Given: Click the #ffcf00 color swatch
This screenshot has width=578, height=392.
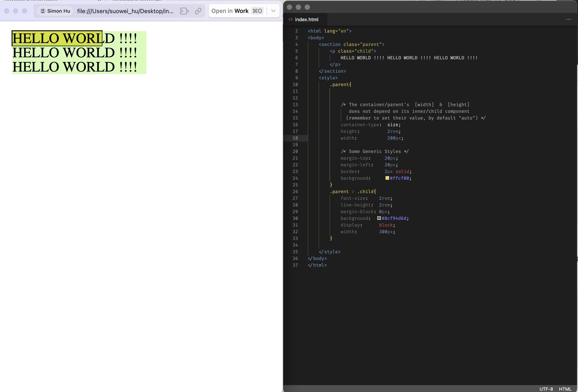Looking at the screenshot, I should (387, 178).
